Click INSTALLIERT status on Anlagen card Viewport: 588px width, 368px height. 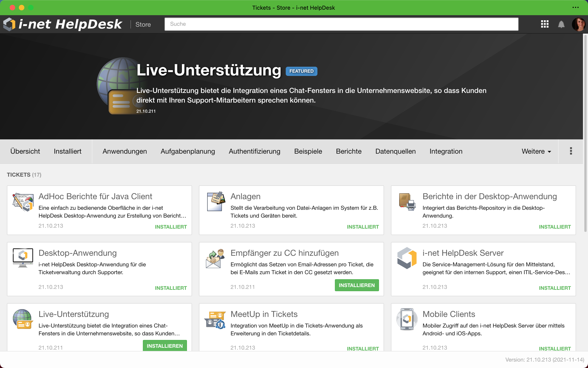[x=363, y=227]
